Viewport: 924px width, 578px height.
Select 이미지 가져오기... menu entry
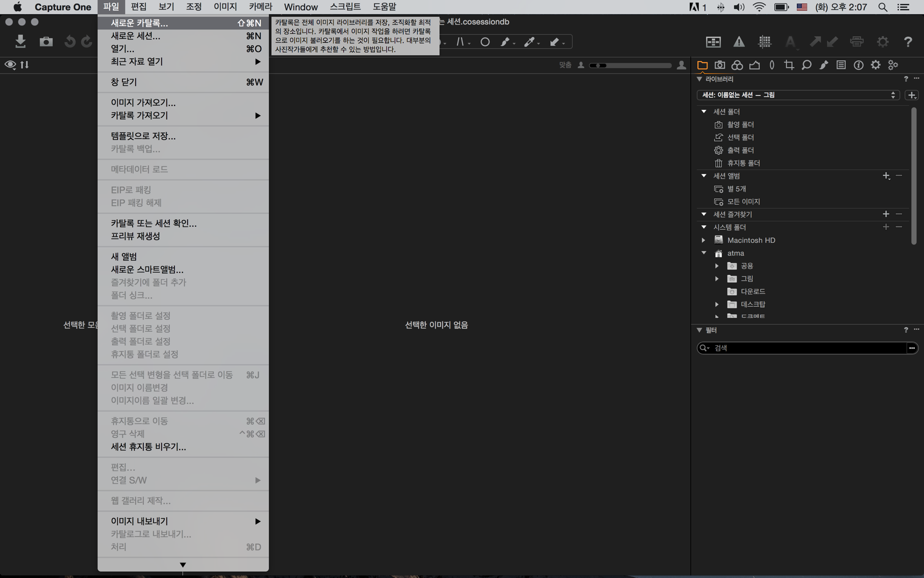click(143, 103)
